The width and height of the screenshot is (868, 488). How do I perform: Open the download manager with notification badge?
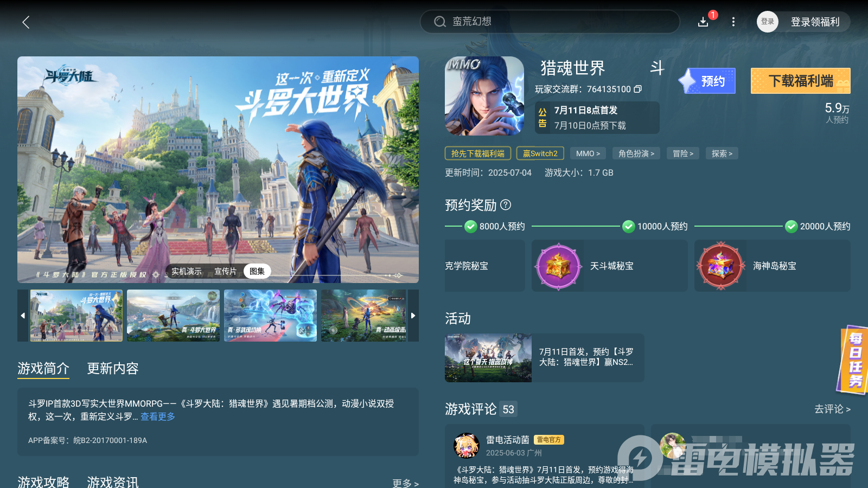tap(703, 22)
